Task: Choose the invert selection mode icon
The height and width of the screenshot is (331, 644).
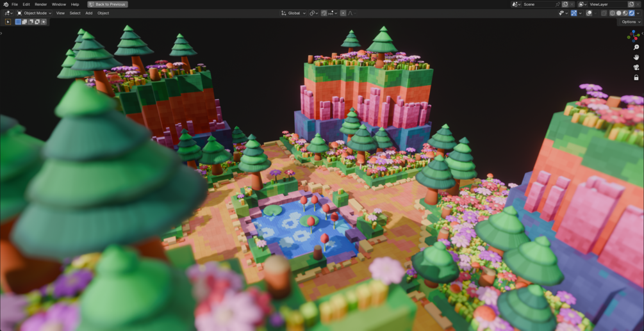Action: (x=37, y=22)
